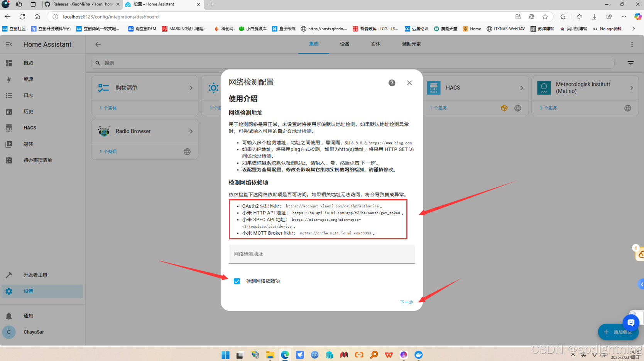644x361 pixels.
Task: Open help for 网络检测配置 dialog
Action: tap(392, 83)
